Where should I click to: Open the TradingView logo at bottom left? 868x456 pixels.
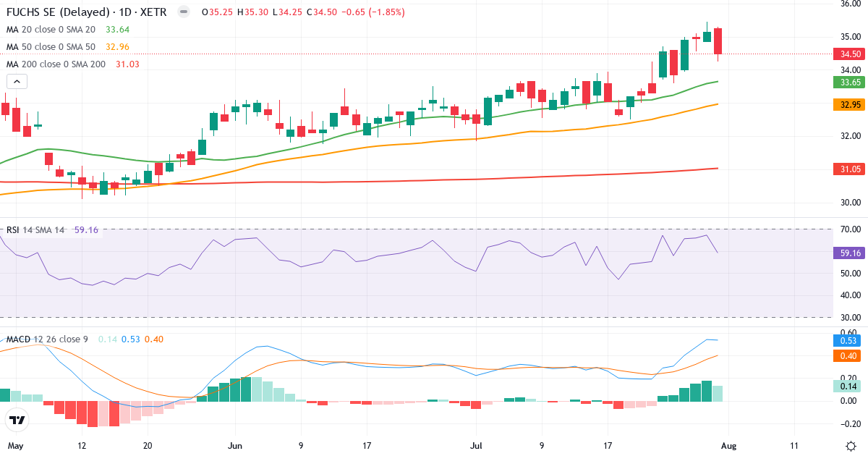click(17, 420)
